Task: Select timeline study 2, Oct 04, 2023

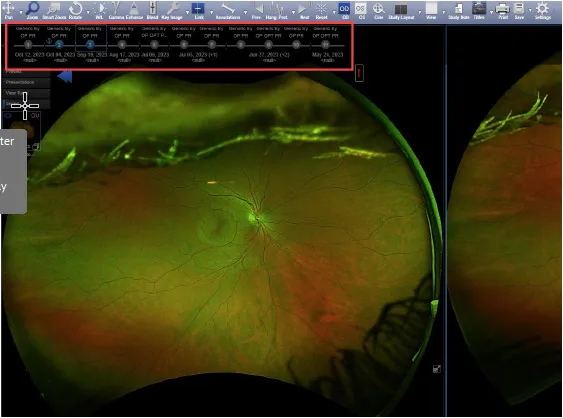Action: (x=59, y=45)
